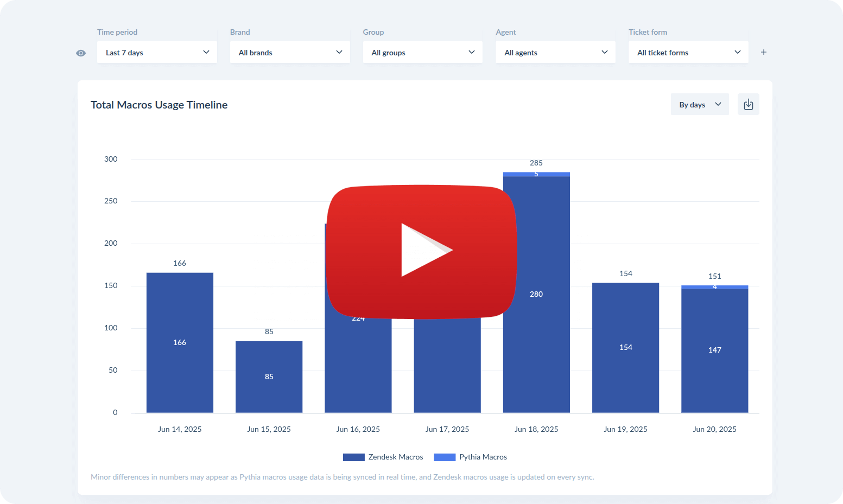The height and width of the screenshot is (504, 843).
Task: Open the Time period dropdown
Action: (x=157, y=53)
